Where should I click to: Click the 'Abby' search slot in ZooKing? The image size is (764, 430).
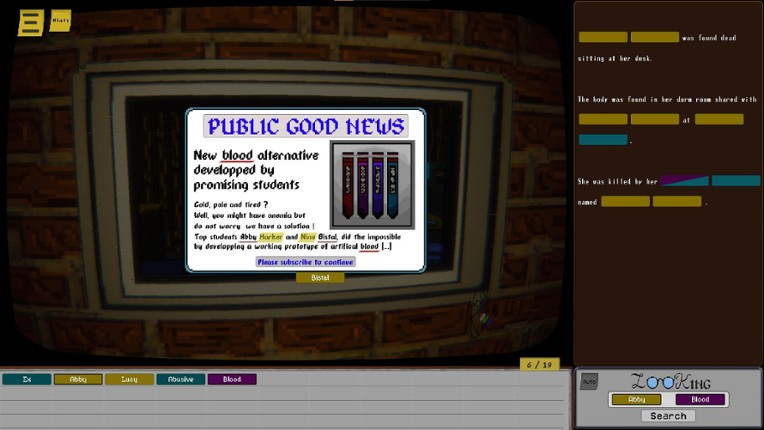pyautogui.click(x=636, y=399)
